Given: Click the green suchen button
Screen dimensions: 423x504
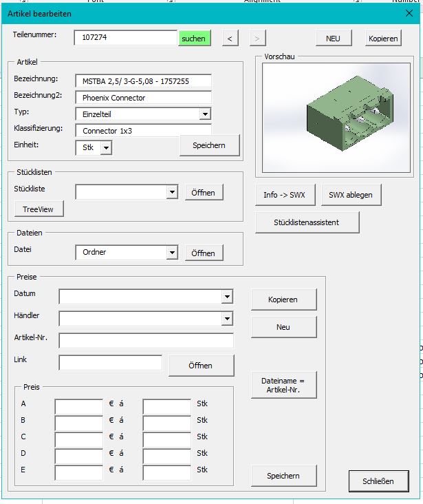Looking at the screenshot, I should 193,39.
